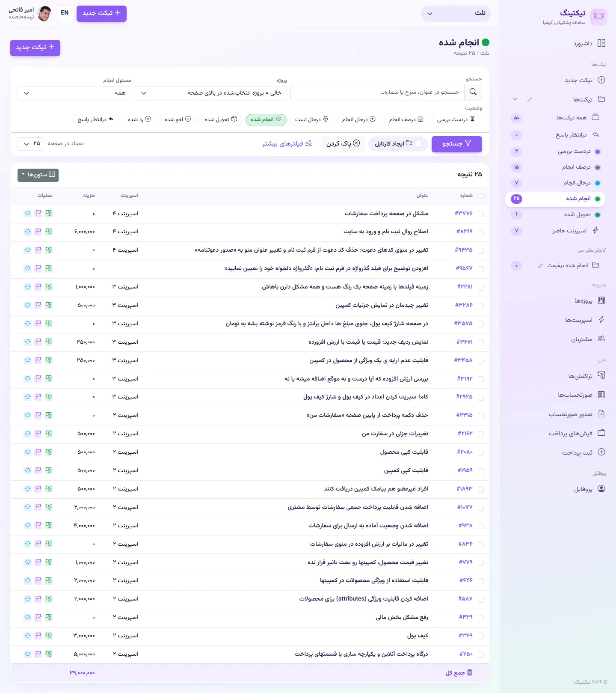Image resolution: width=616 pixels, height=693 pixels.
Task: Open user avatar of امیر فاتحی
Action: coord(44,13)
